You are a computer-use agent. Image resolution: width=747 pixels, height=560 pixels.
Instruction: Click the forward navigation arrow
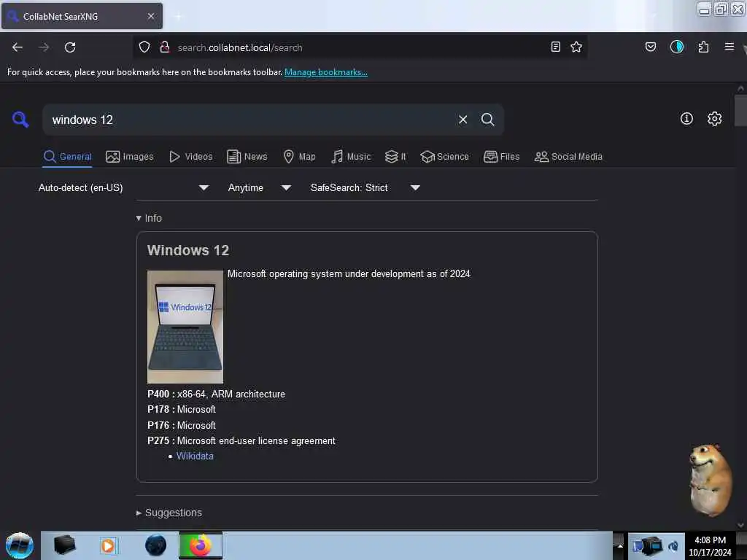click(x=44, y=47)
